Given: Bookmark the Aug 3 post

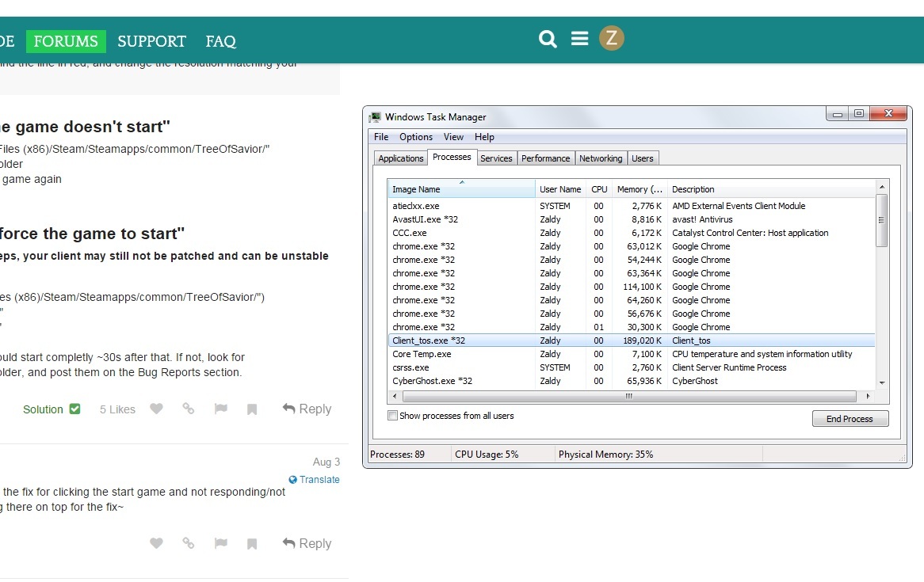Looking at the screenshot, I should 252,544.
